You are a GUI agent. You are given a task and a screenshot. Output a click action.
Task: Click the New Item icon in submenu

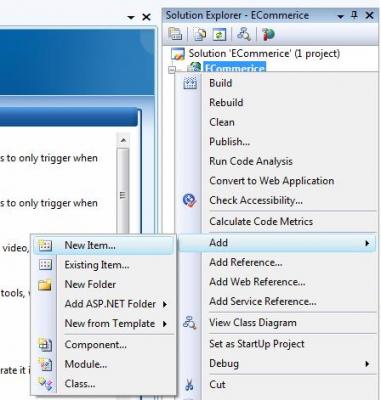pyautogui.click(x=45, y=245)
